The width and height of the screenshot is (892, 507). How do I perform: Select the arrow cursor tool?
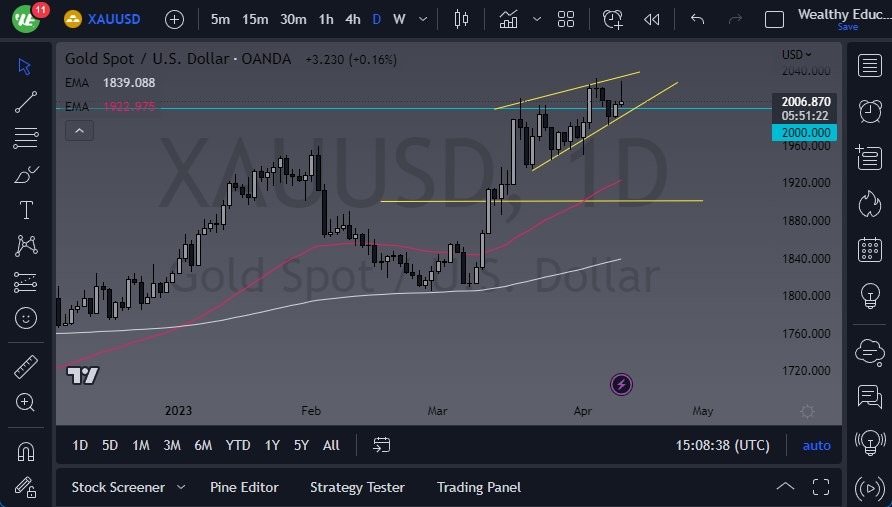point(24,67)
